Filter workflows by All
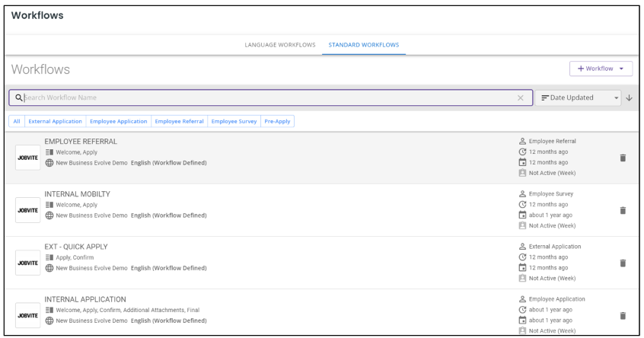This screenshot has height=338, width=644. tap(17, 121)
